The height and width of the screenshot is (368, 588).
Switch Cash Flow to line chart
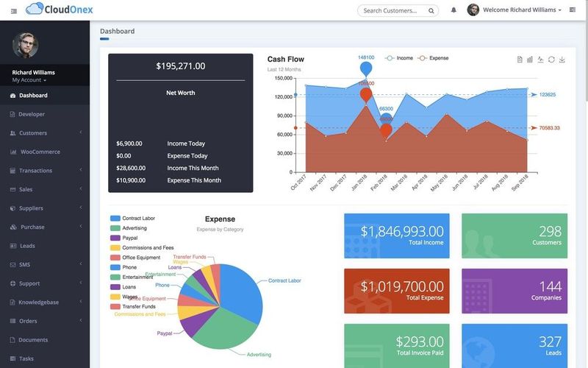[x=540, y=60]
